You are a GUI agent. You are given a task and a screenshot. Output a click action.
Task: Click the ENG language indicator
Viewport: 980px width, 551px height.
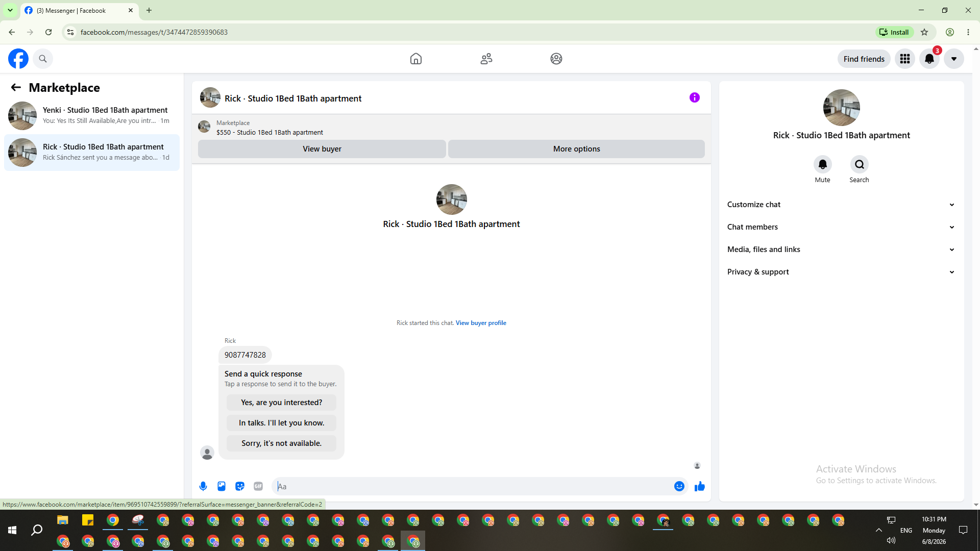[x=906, y=531]
